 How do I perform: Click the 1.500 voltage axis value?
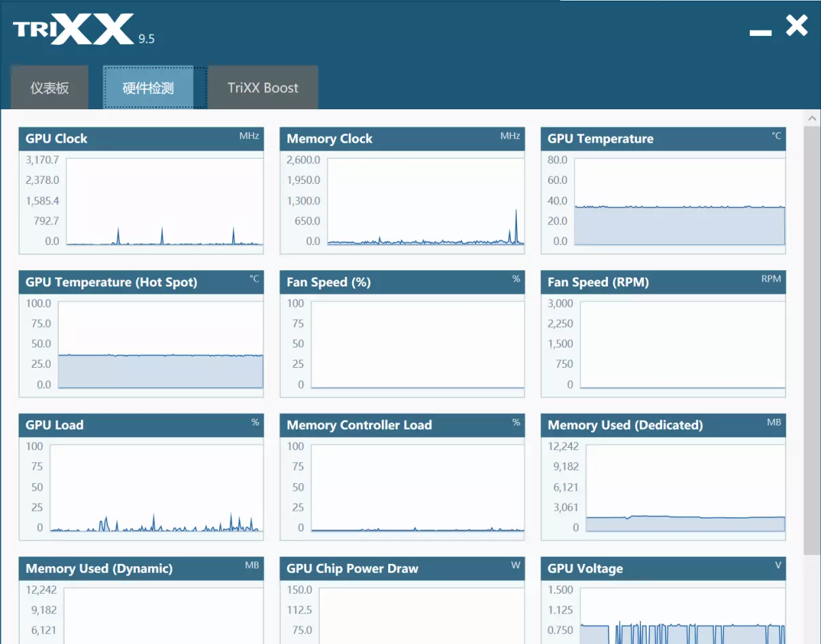(x=560, y=590)
